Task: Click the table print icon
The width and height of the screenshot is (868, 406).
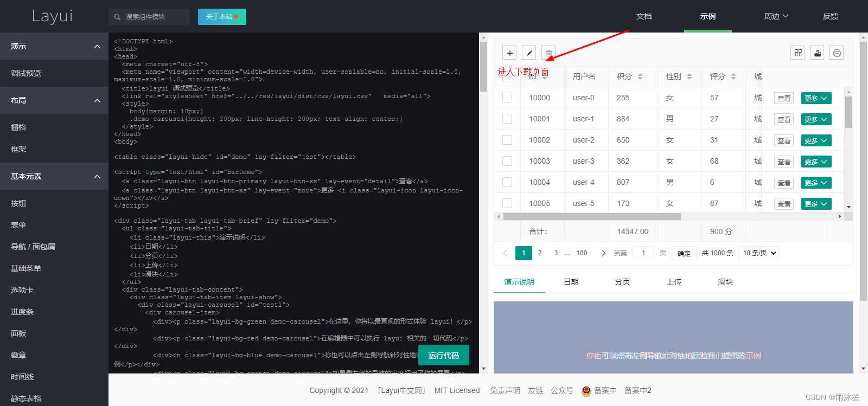Action: click(x=837, y=53)
